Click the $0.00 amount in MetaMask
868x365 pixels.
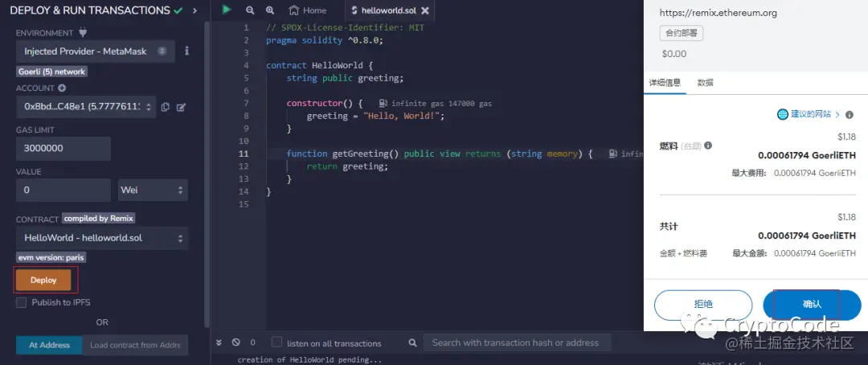click(x=674, y=54)
